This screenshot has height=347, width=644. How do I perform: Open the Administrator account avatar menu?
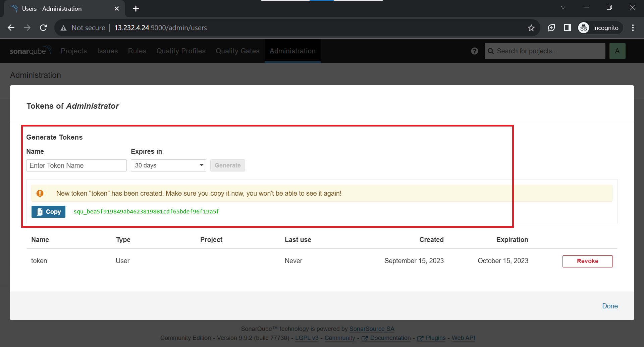click(x=618, y=51)
